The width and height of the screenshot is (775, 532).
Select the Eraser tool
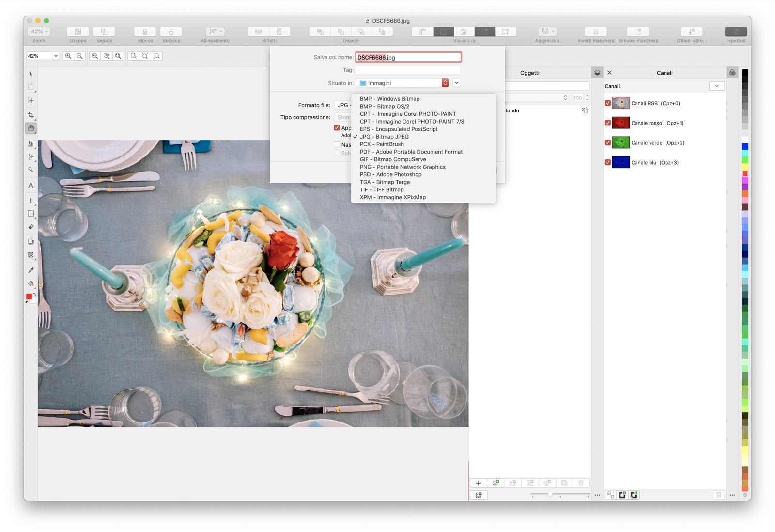(31, 226)
